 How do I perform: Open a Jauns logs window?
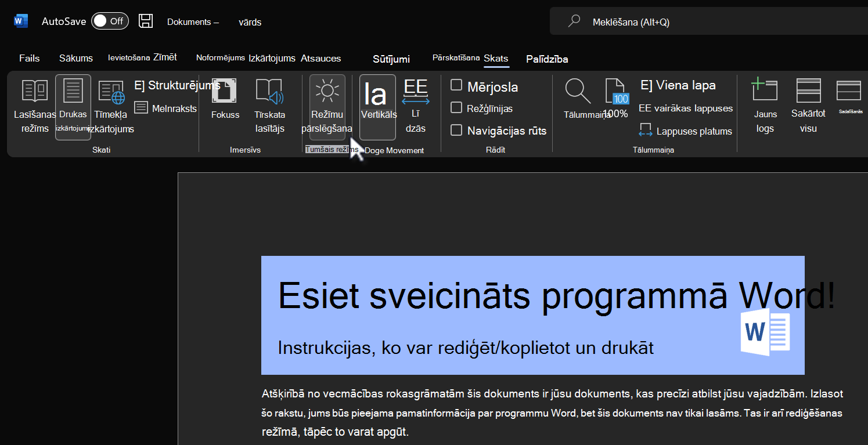point(765,106)
